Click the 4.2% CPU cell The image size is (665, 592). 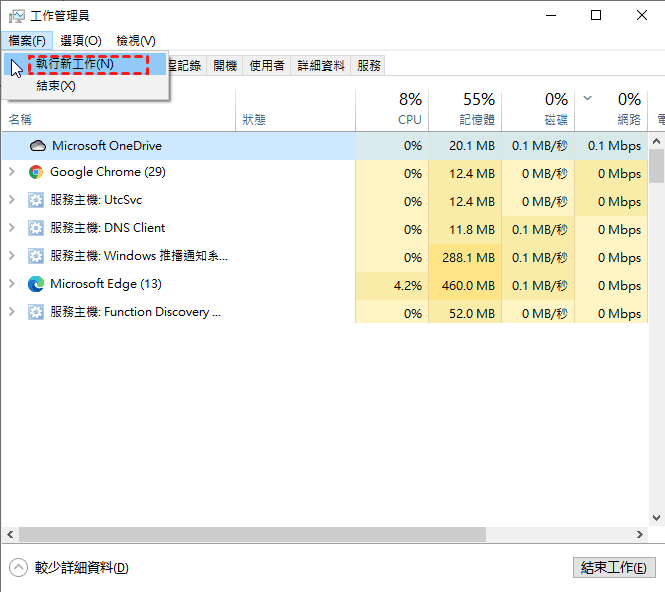tap(392, 286)
